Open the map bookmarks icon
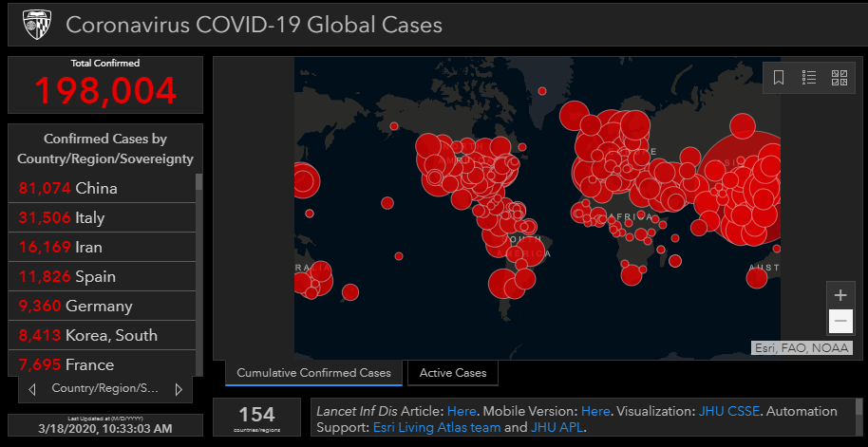The image size is (868, 447). (779, 78)
